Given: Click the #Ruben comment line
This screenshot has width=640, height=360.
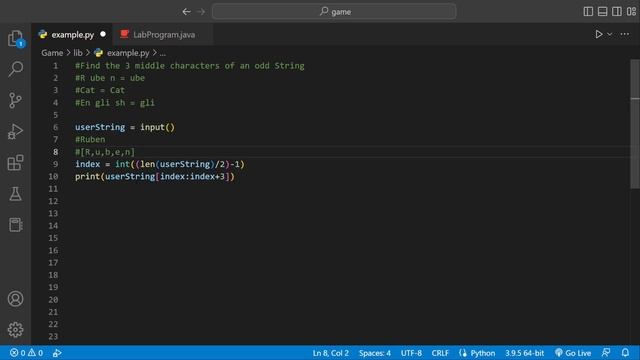Looking at the screenshot, I should pos(90,140).
